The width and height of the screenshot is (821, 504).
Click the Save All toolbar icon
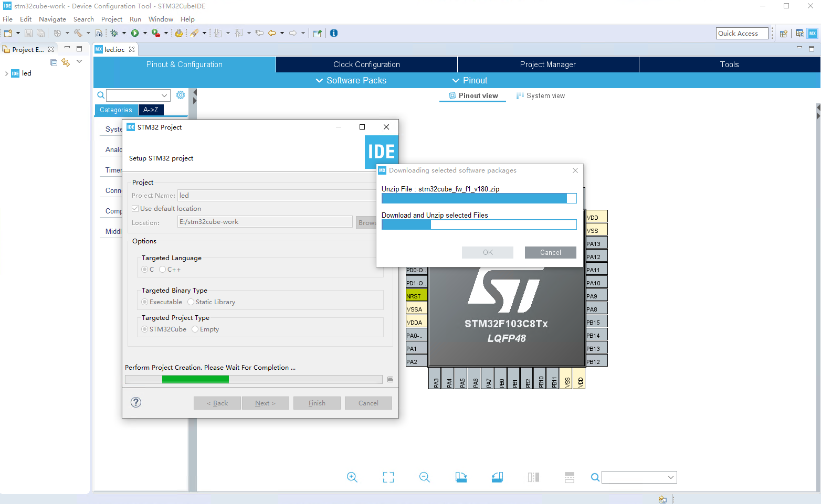tap(40, 33)
